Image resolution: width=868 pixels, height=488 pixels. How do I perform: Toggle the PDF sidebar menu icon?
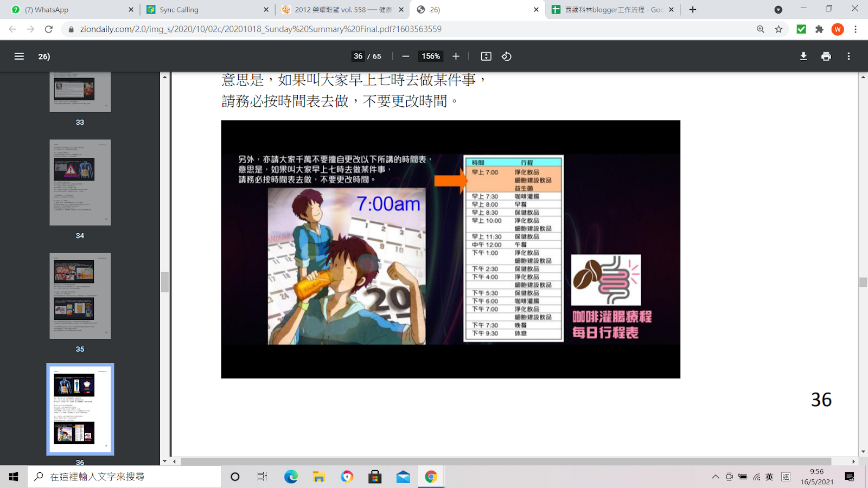19,56
